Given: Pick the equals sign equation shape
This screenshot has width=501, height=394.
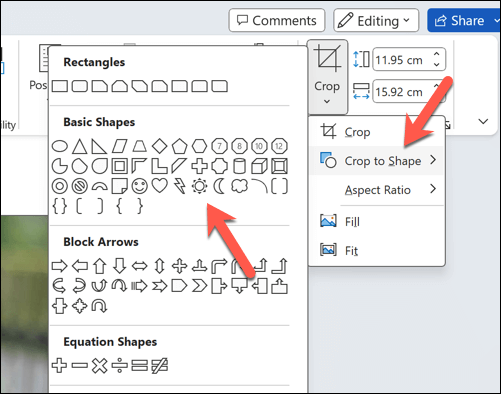Looking at the screenshot, I should point(140,366).
